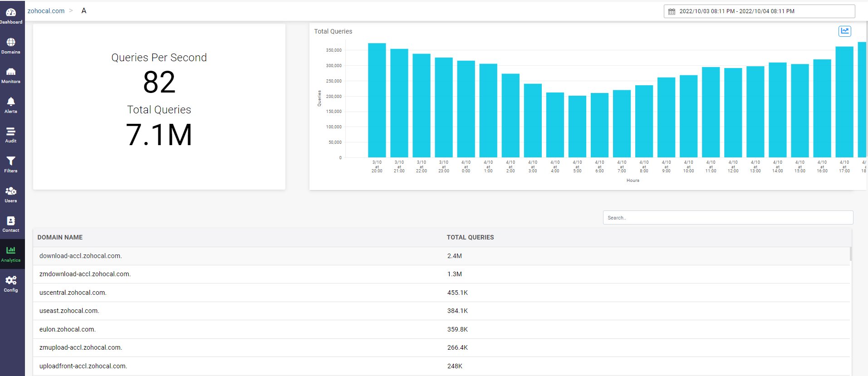Image resolution: width=868 pixels, height=376 pixels.
Task: Open the Monitors section
Action: 11,75
